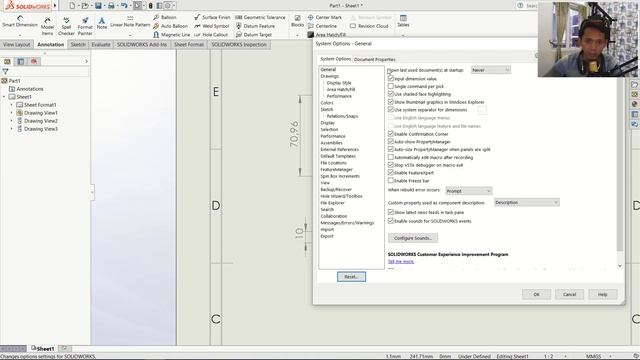Add a Hole Callout

(211, 35)
